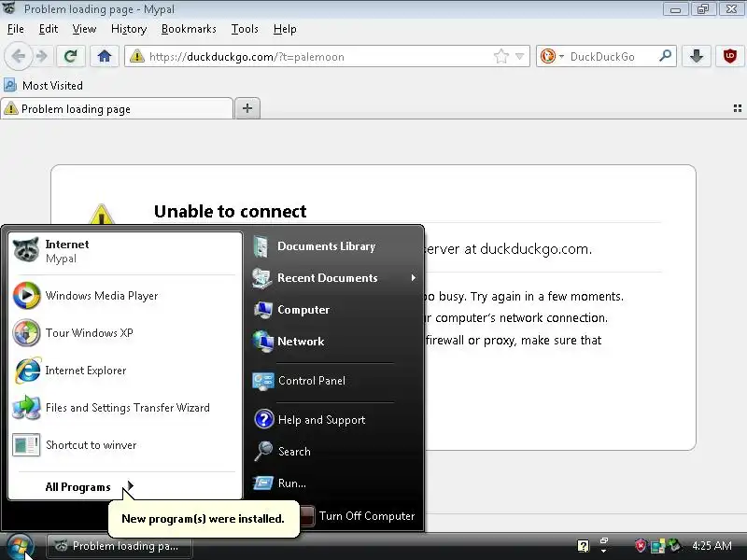Expand All Programs
The width and height of the screenshot is (747, 560).
coord(90,486)
